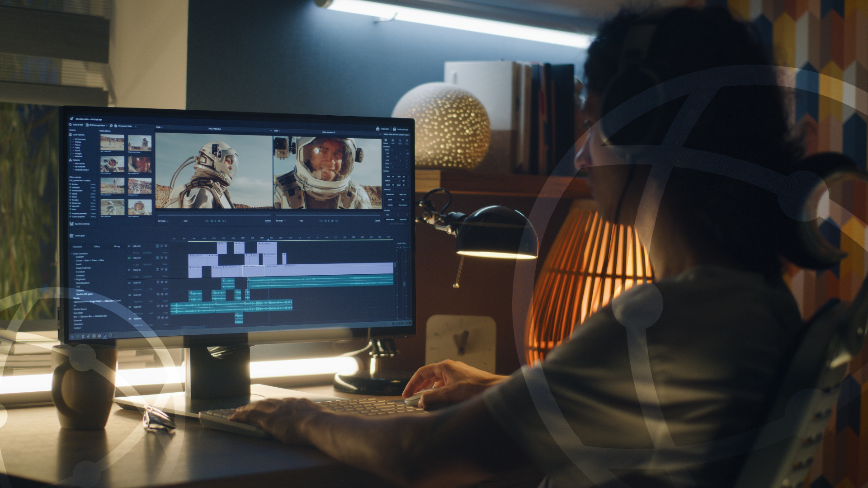This screenshot has width=868, height=488.
Task: Click the Conversion Tools globe icon
Action: [x=116, y=126]
